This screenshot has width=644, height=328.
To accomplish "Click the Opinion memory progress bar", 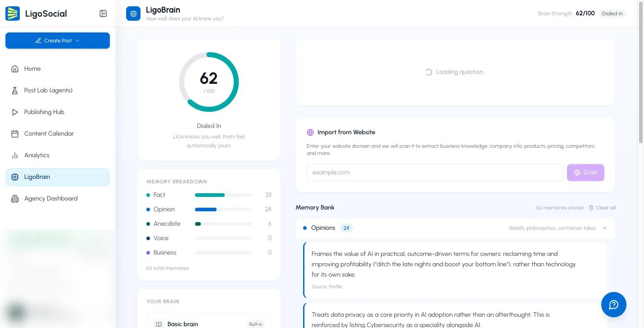I will [x=223, y=210].
